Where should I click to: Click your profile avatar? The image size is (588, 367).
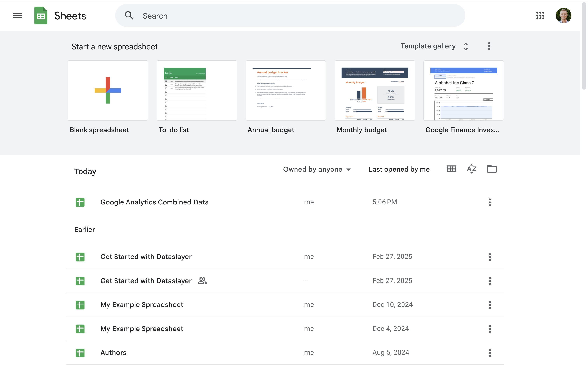click(x=564, y=15)
